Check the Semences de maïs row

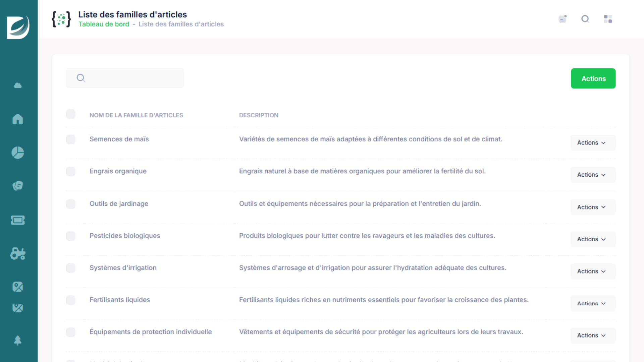coord(71,139)
